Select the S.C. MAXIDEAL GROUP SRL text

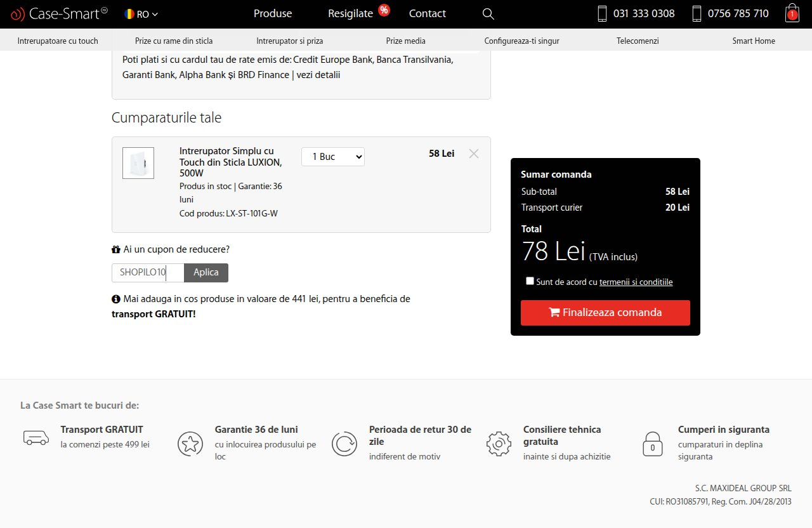point(743,489)
